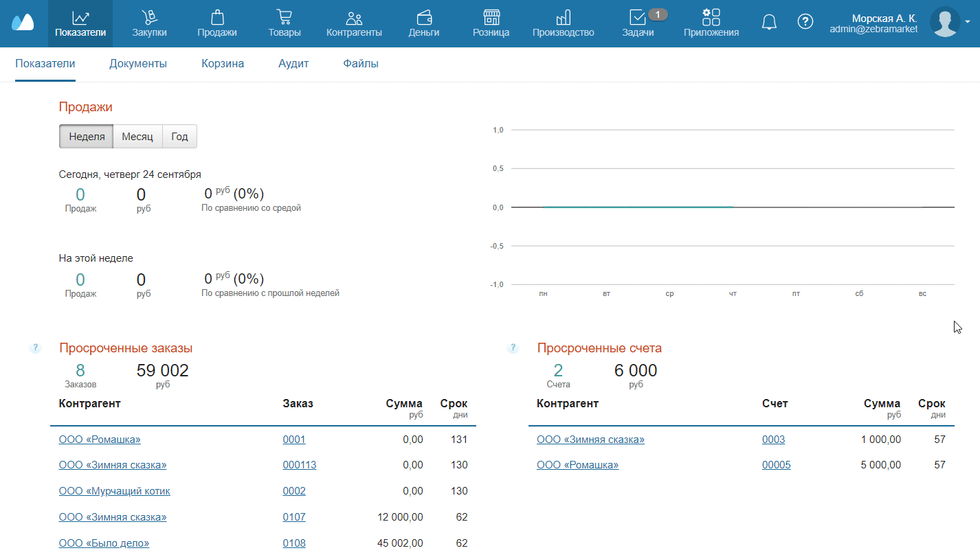Click today's 0 Продаж count

click(80, 195)
